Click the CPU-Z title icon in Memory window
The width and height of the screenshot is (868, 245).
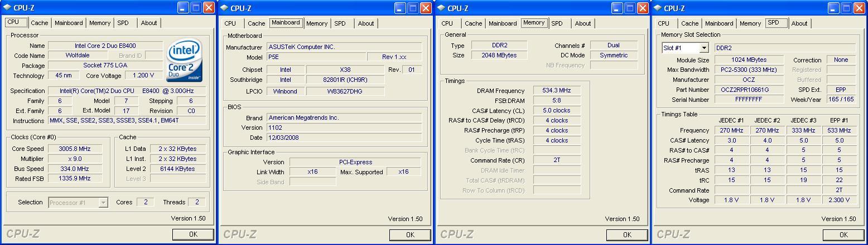pos(441,8)
